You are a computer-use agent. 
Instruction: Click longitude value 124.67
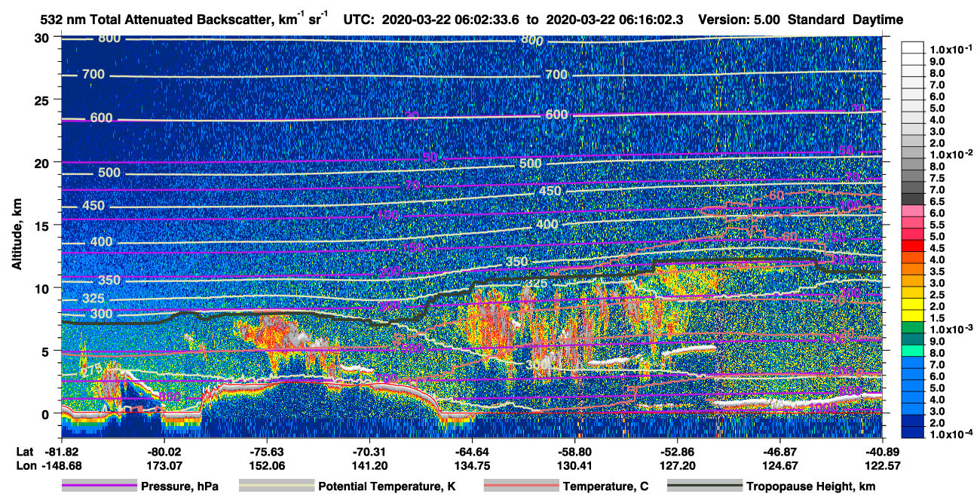(x=780, y=465)
